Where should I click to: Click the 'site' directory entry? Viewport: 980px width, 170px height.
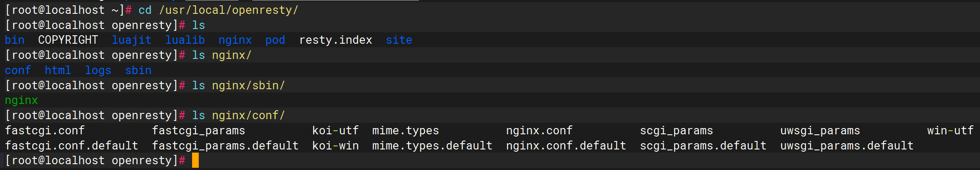(399, 40)
